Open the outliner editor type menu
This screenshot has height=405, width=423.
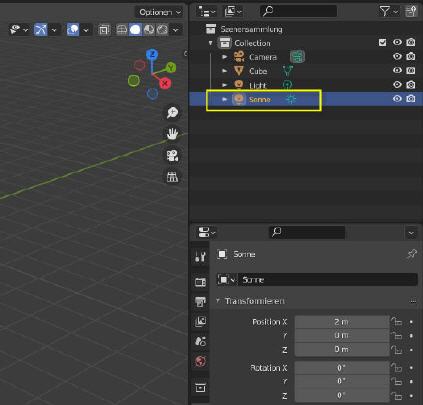(x=206, y=12)
